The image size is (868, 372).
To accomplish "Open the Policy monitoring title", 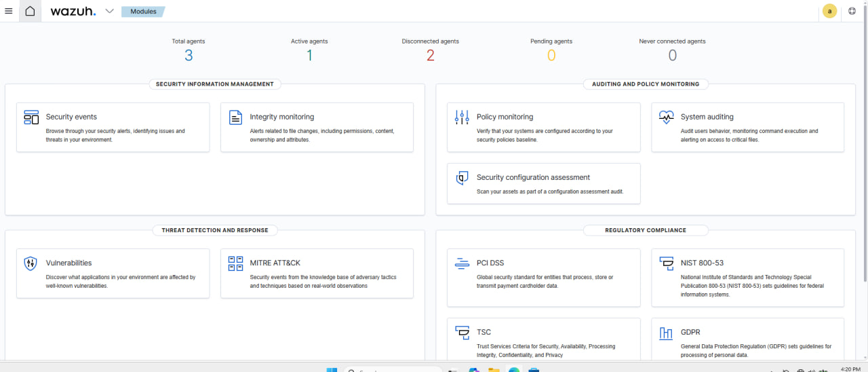I will pos(505,117).
